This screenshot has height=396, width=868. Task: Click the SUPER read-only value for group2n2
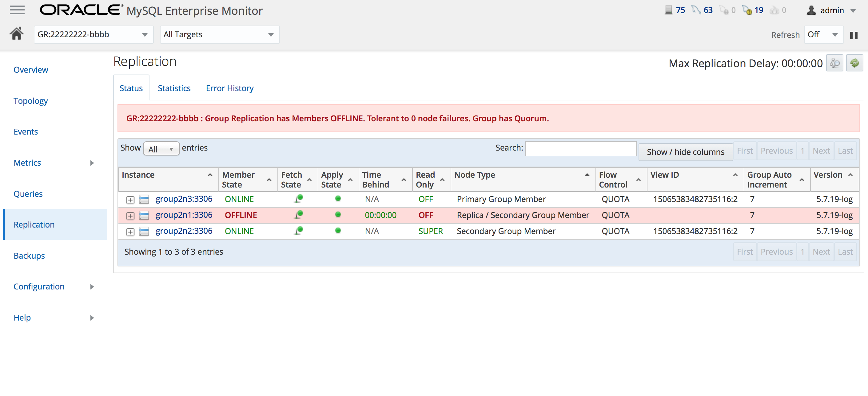[431, 231]
